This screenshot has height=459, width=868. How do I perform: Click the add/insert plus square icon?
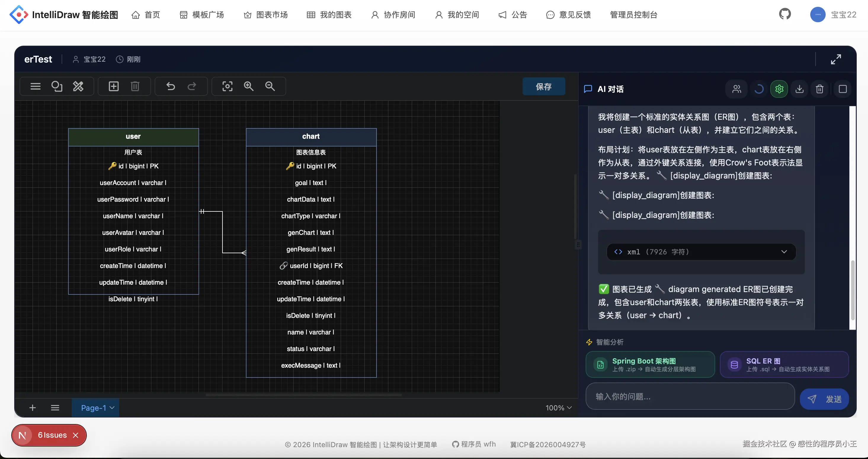click(x=113, y=86)
